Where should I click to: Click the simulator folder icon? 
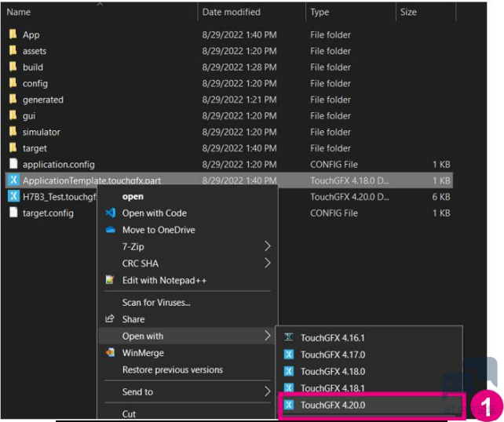click(13, 131)
